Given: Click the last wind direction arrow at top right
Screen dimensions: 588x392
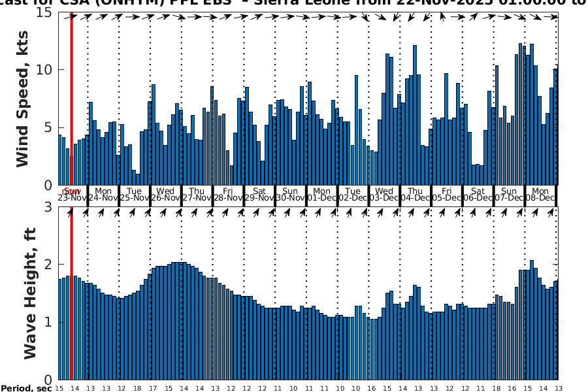Looking at the screenshot, I should coord(552,16).
